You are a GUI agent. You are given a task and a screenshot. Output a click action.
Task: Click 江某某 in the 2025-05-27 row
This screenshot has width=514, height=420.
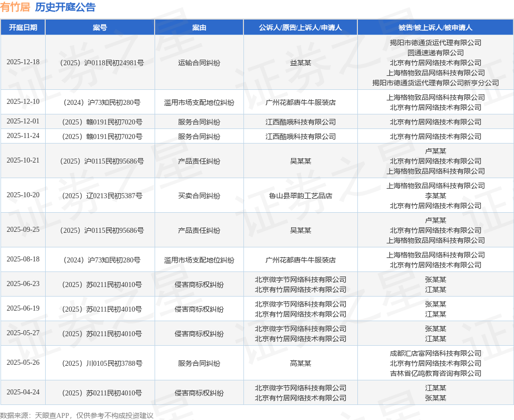(x=435, y=339)
